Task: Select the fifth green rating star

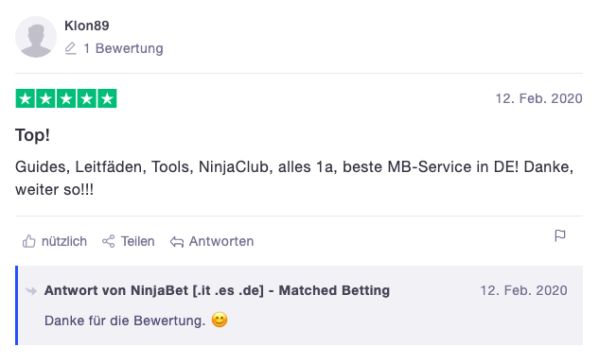Action: click(x=107, y=98)
